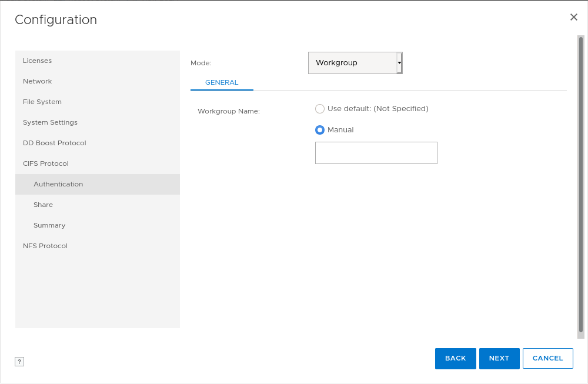Open System Settings in the sidebar
Image resolution: width=588 pixels, height=384 pixels.
point(50,122)
